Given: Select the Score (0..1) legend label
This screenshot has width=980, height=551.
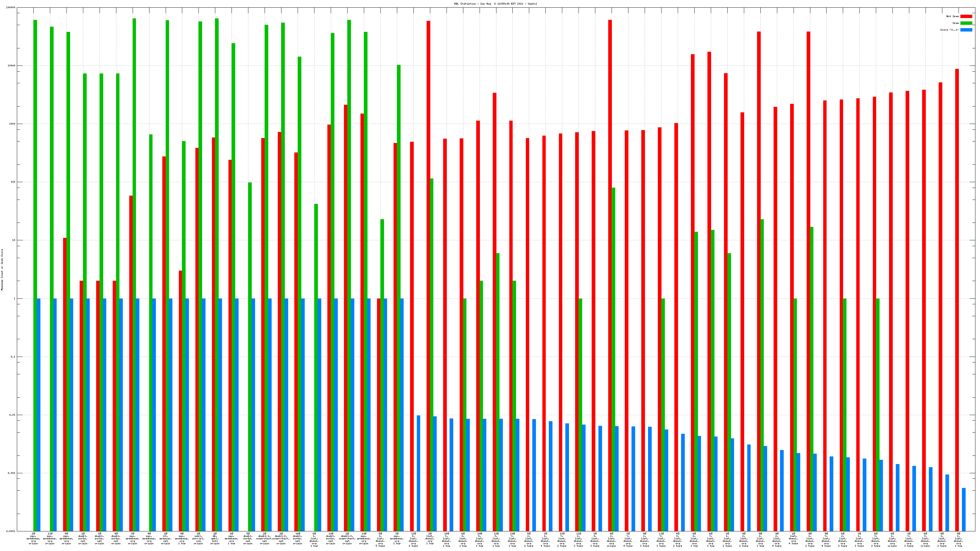Looking at the screenshot, I should click(949, 30).
